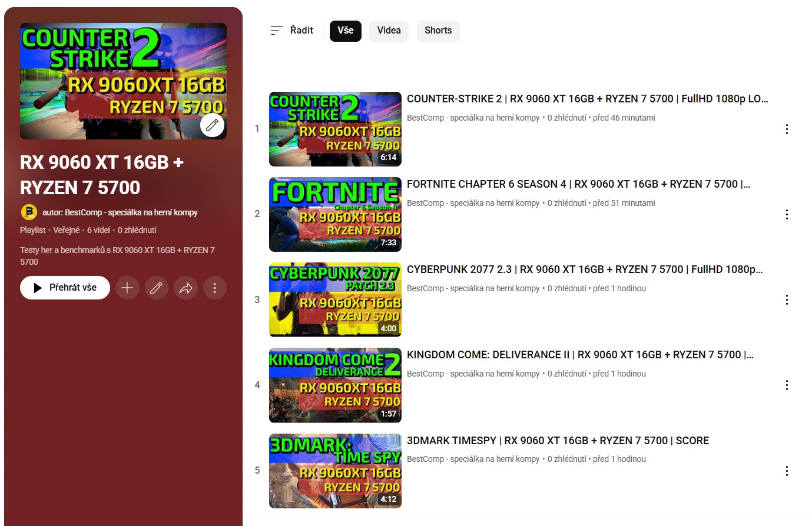
Task: Click the Kingdom Come Deliverance 2 thumbnail
Action: click(x=335, y=385)
